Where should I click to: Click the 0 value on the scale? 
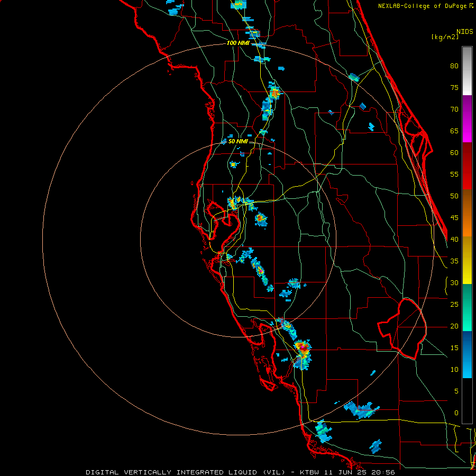[x=456, y=413]
